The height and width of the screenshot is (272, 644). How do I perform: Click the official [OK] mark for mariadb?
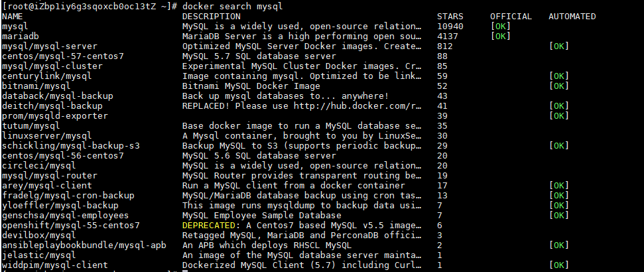tap(501, 36)
